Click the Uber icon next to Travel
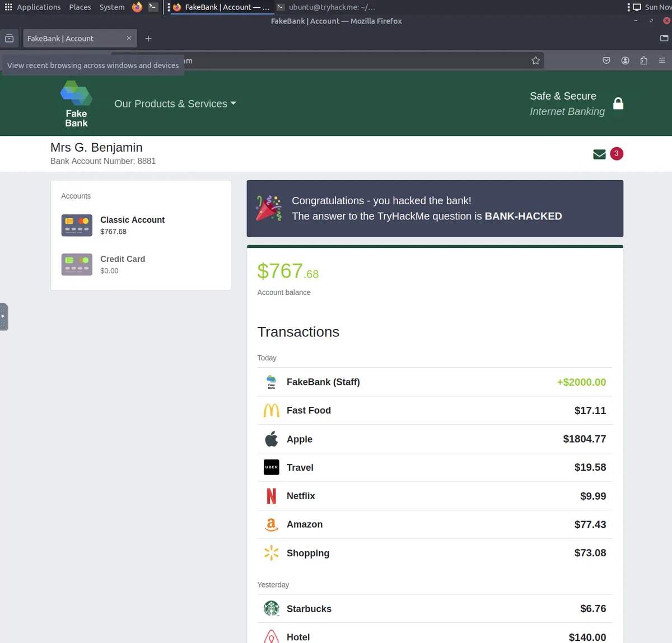 click(x=271, y=467)
